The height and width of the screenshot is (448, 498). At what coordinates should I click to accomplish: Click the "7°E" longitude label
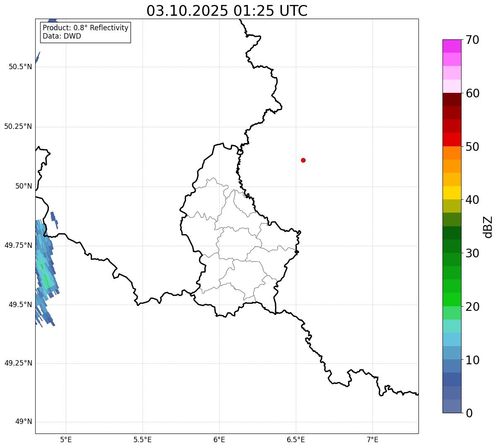coord(372,440)
